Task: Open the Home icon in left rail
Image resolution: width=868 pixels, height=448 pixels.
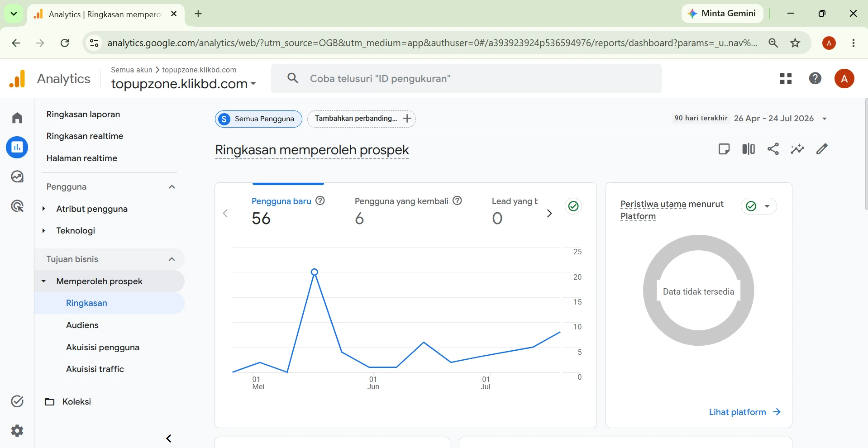Action: (17, 118)
